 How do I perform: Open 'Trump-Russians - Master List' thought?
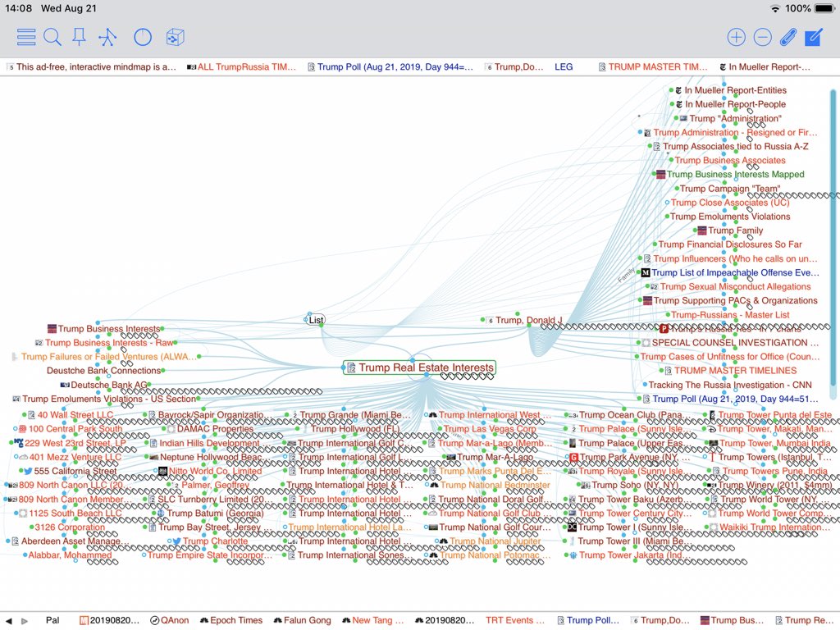730,315
